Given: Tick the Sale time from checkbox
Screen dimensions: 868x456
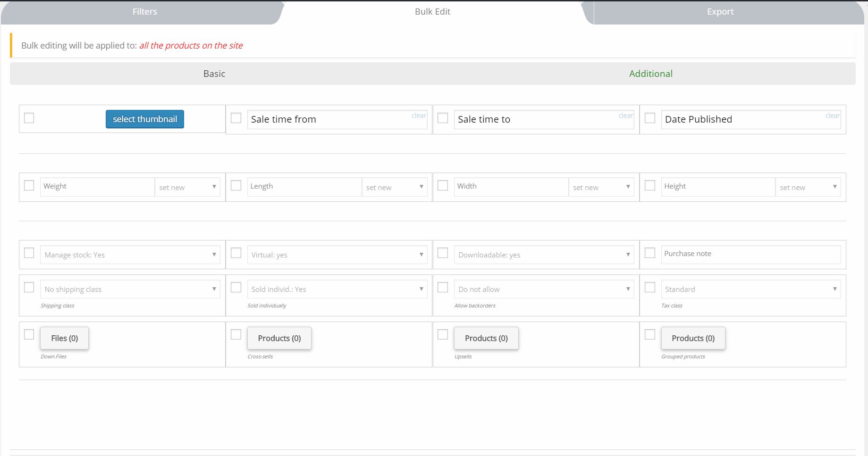Looking at the screenshot, I should (236, 118).
